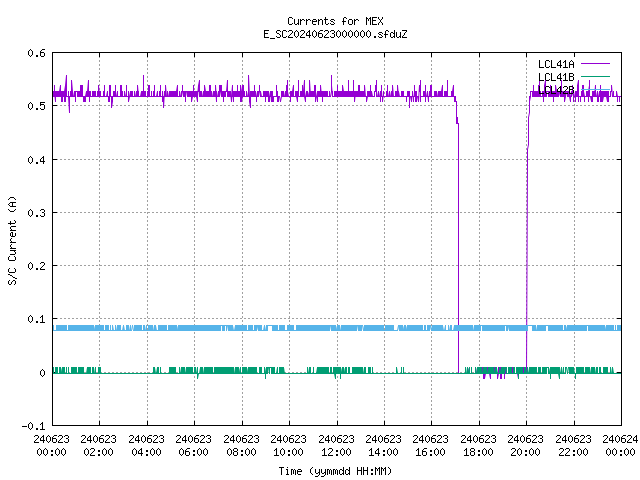Click the chart title 'Currents for MEX'

[x=335, y=21]
